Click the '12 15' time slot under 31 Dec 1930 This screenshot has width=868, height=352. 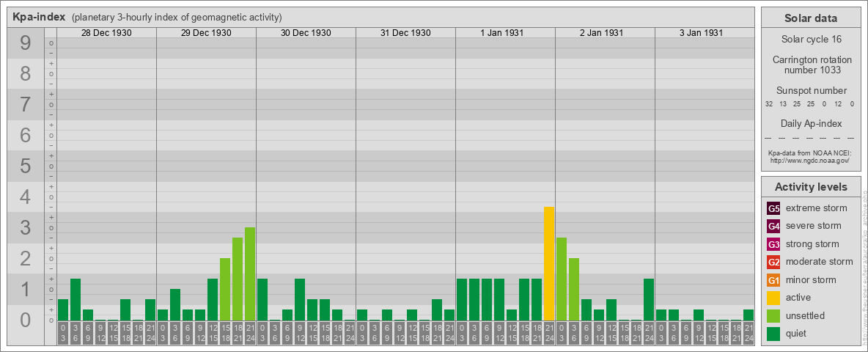tap(412, 334)
